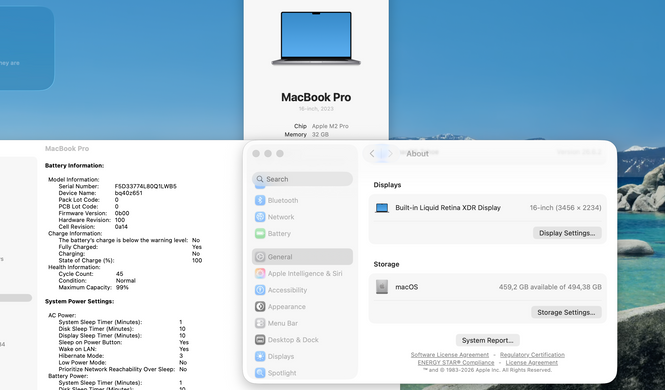Click System Power Settings heading
This screenshot has height=390, width=665.
click(79, 301)
